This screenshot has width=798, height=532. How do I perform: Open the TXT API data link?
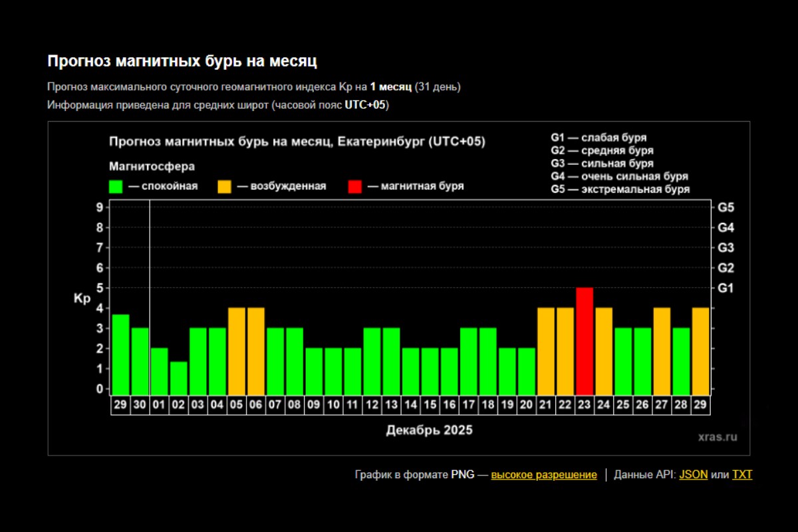pos(742,475)
